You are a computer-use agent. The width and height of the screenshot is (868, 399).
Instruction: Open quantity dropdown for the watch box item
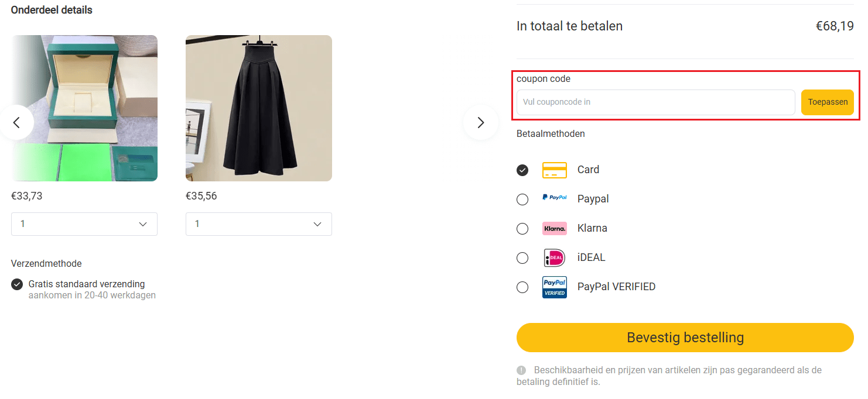[x=84, y=224]
